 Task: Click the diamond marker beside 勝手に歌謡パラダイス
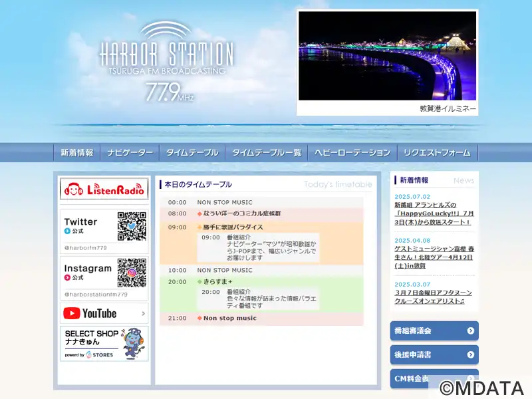199,227
